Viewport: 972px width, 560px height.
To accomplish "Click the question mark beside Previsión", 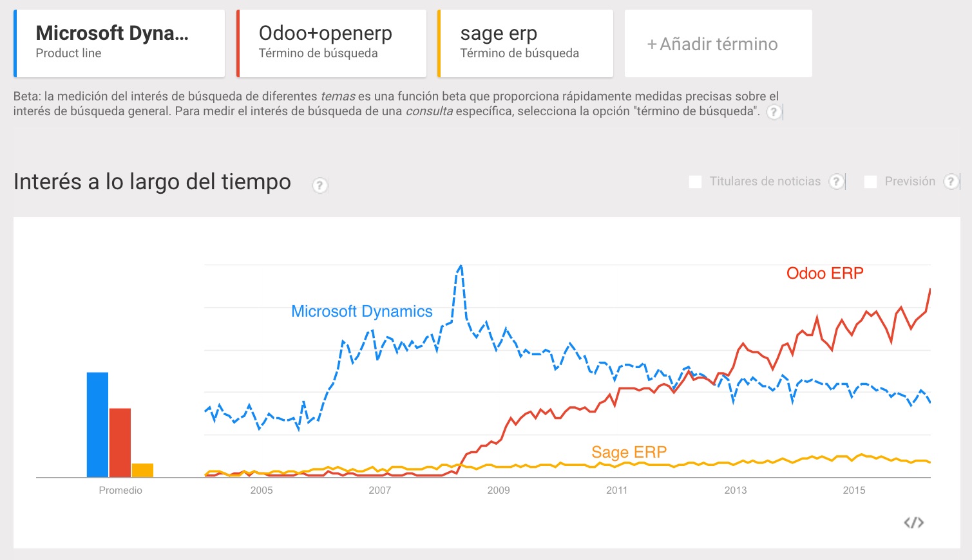I will [x=951, y=182].
